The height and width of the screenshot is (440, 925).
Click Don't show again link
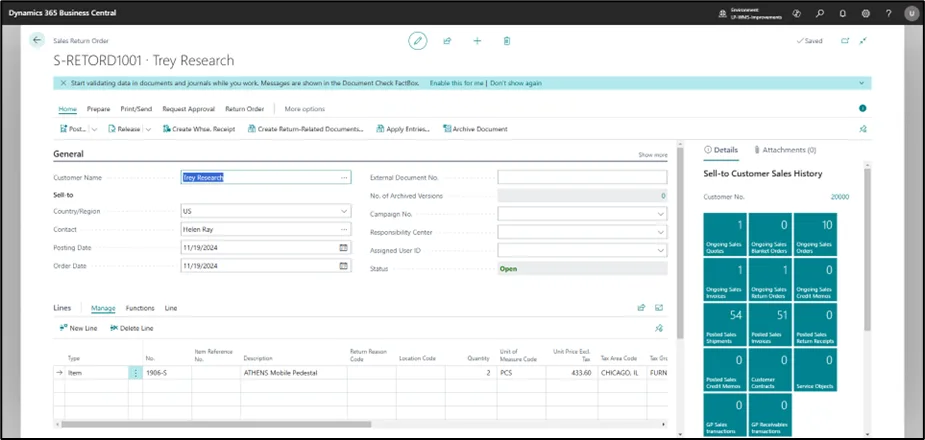pyautogui.click(x=516, y=83)
